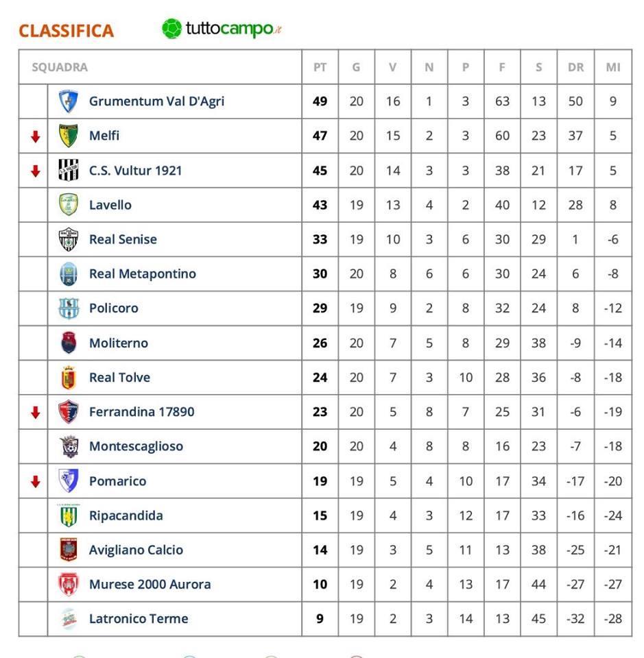Open the Avigliano Calcio team link
The height and width of the screenshot is (658, 644).
pos(136,550)
